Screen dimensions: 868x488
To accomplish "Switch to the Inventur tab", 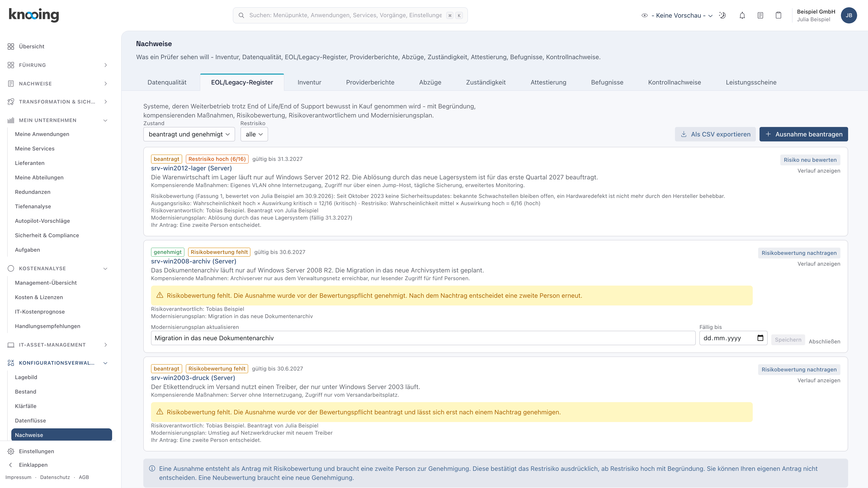I will 309,82.
